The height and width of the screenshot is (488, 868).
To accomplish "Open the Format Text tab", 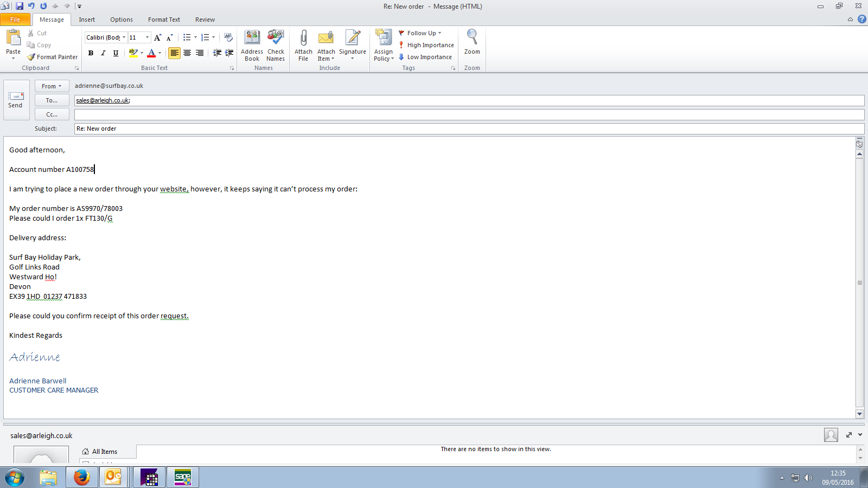I will click(164, 20).
